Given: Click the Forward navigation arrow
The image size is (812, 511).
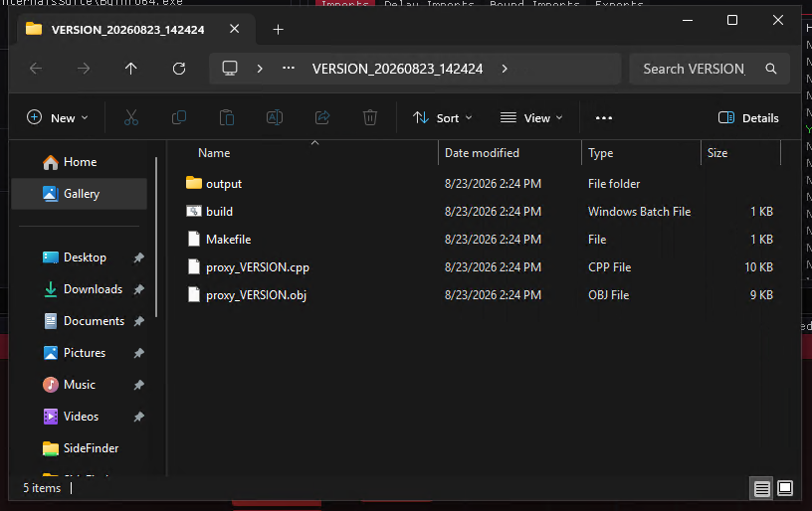Looking at the screenshot, I should coord(84,69).
